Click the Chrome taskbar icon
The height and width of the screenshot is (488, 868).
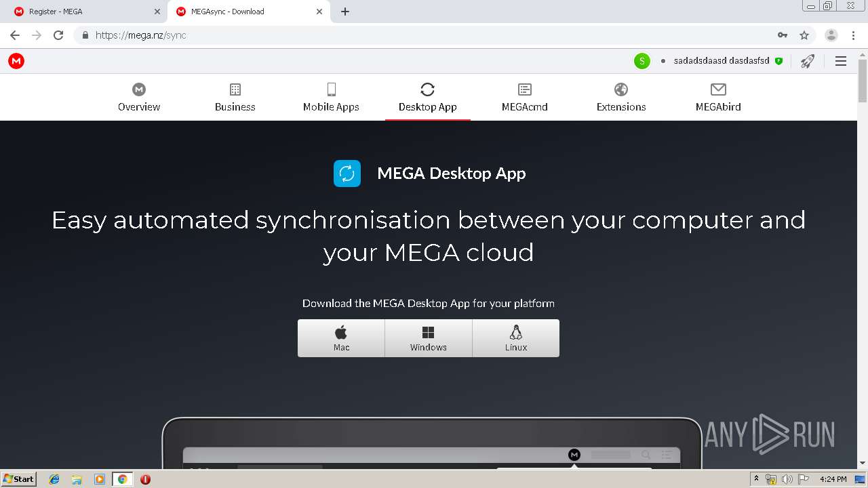122,479
